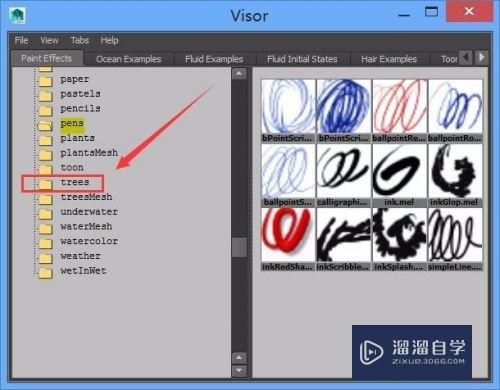The image size is (500, 390).
Task: Open the paper folder icon
Action: click(x=45, y=80)
